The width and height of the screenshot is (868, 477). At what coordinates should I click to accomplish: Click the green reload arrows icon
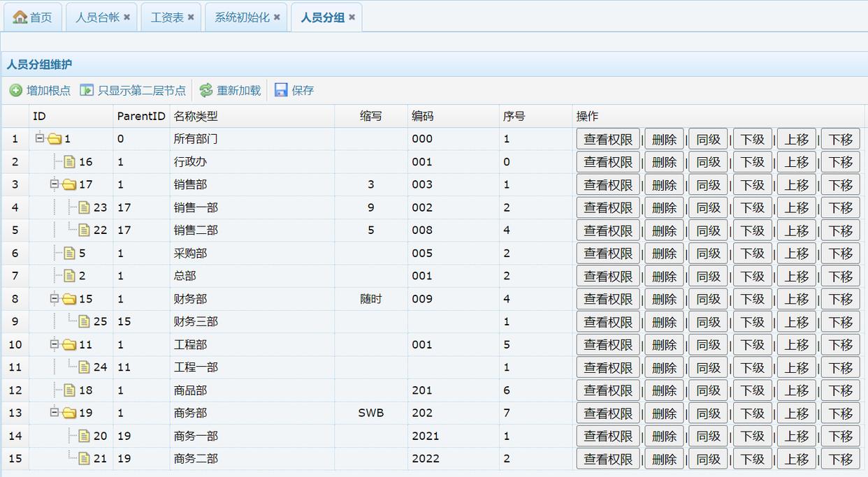coord(206,90)
